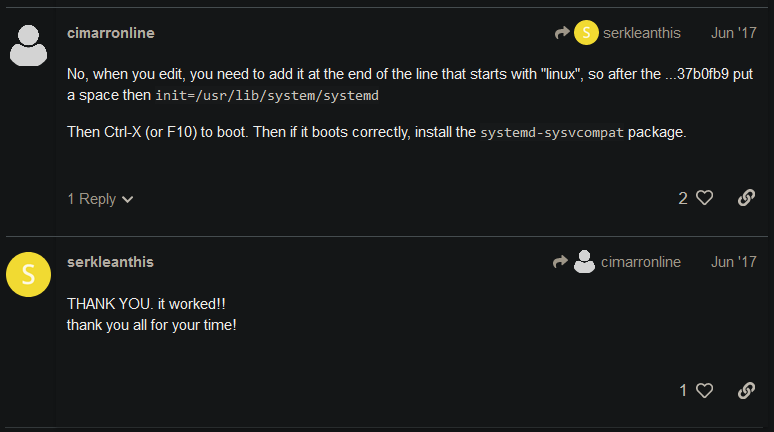Click the small yellow S reply-to avatar
774x432 pixels.
click(x=586, y=33)
